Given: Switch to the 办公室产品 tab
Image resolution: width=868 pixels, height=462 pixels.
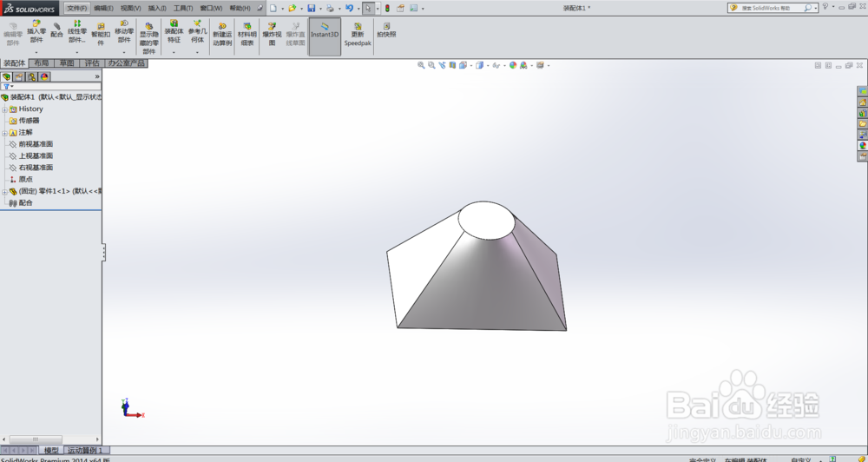Looking at the screenshot, I should point(126,63).
